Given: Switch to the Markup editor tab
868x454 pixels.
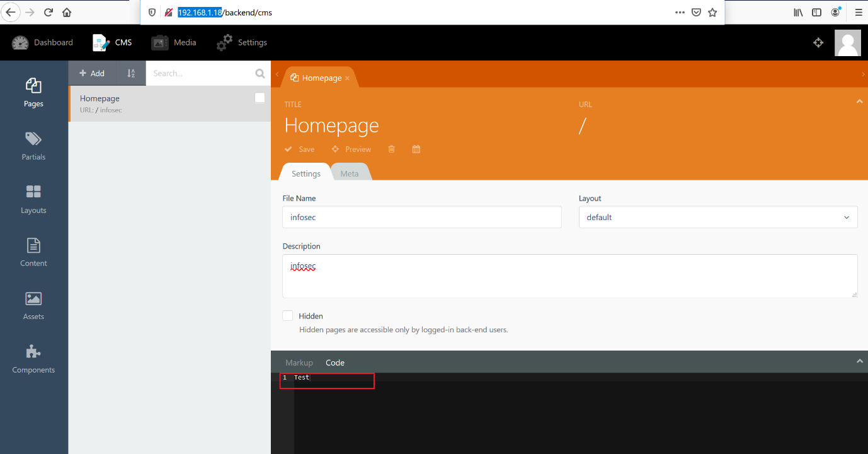Looking at the screenshot, I should [x=299, y=363].
